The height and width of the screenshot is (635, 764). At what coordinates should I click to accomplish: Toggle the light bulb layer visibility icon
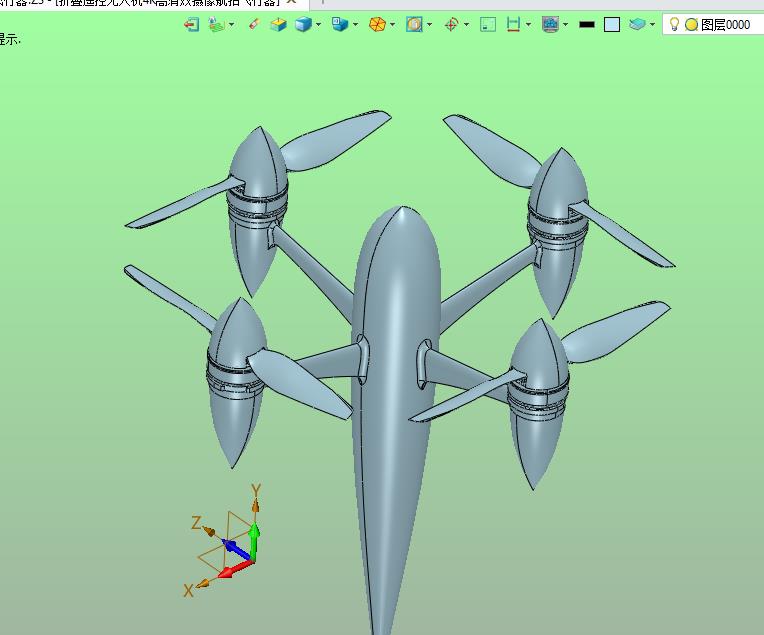[674, 24]
